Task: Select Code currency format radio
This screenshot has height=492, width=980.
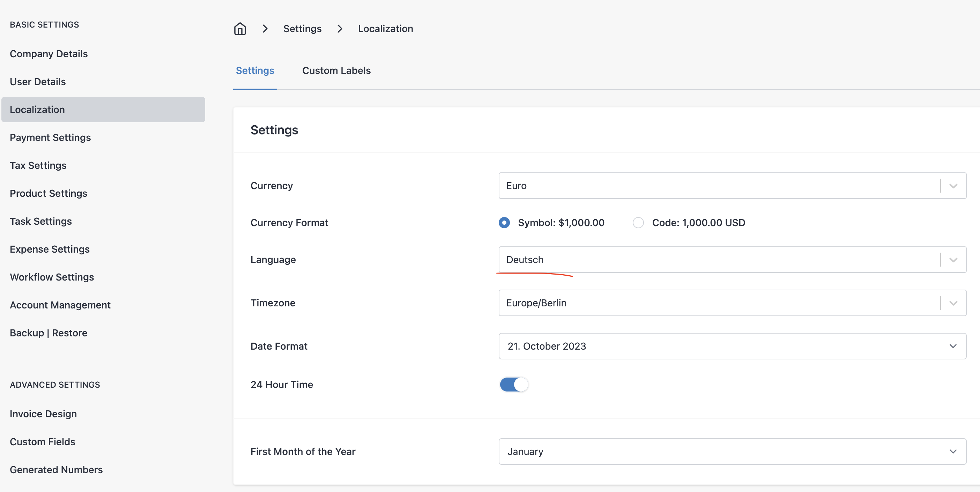Action: [x=638, y=223]
